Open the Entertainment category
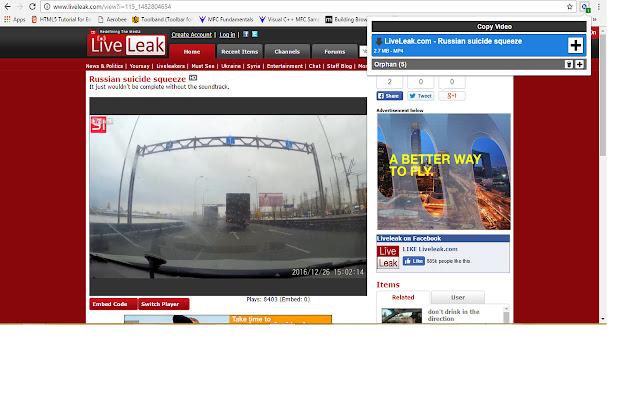Screen dimensions: 640x400 point(285,66)
